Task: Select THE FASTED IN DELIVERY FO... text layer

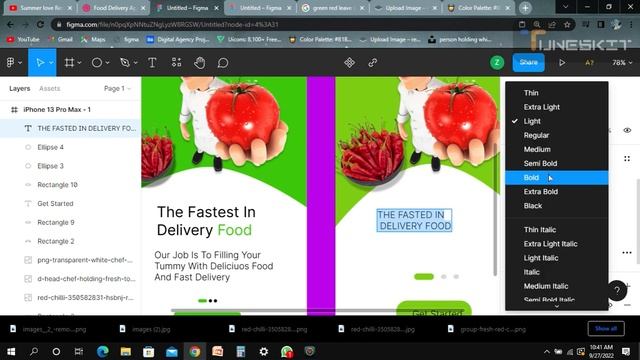Action: pos(71,128)
